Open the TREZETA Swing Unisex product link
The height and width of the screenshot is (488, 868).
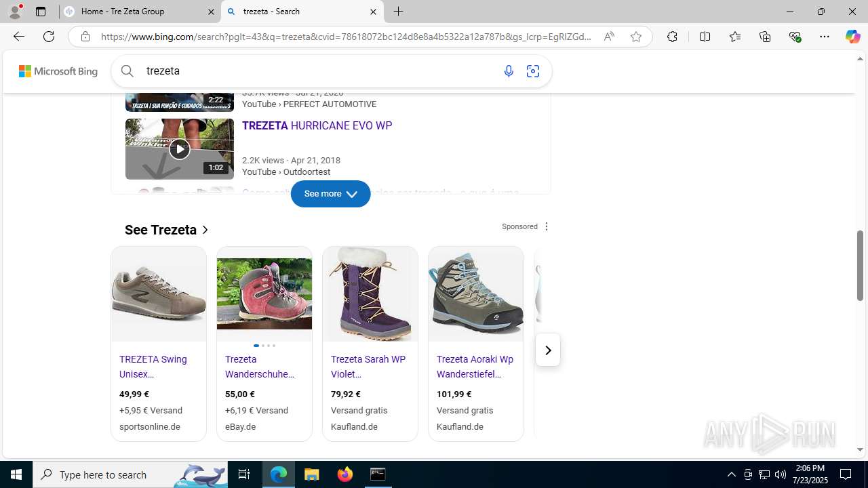153,367
